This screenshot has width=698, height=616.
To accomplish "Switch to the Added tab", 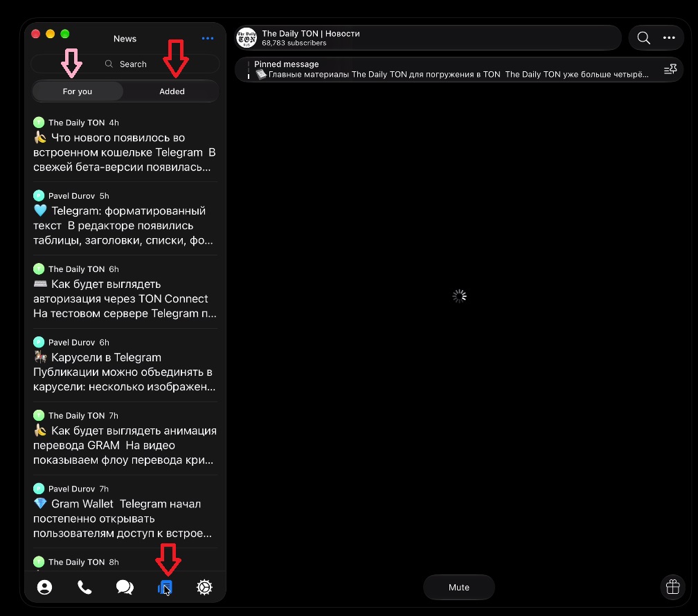I will click(x=172, y=91).
